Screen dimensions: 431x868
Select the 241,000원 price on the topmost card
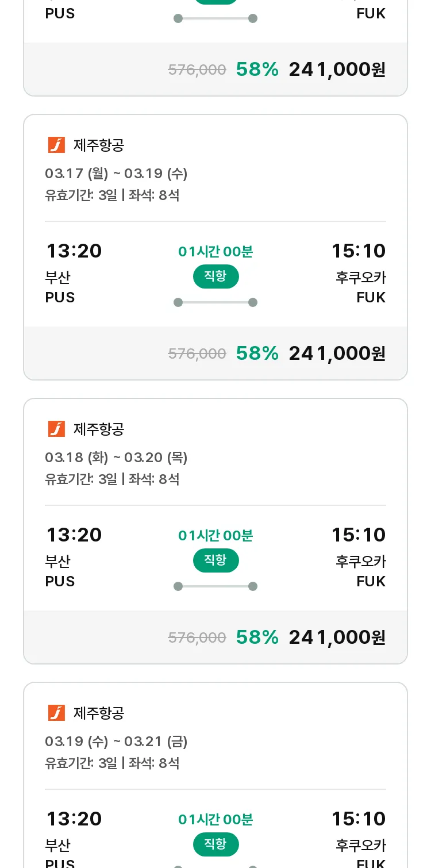(x=337, y=70)
